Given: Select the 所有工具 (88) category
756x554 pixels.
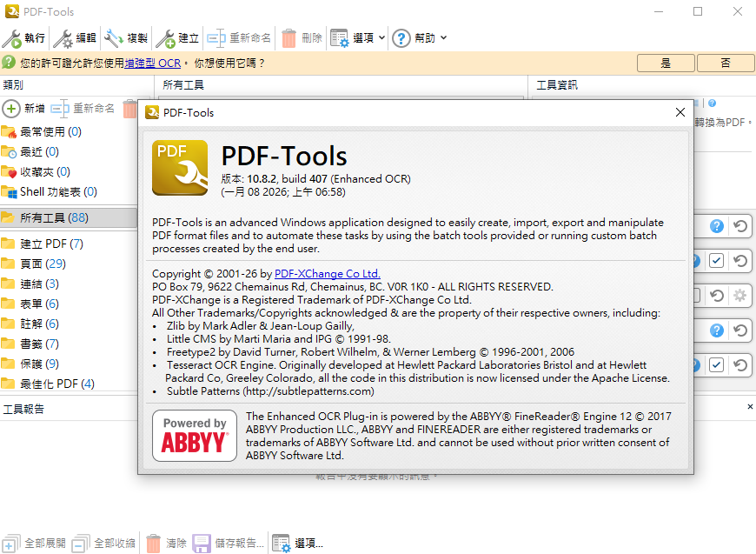Looking at the screenshot, I should pos(69,217).
